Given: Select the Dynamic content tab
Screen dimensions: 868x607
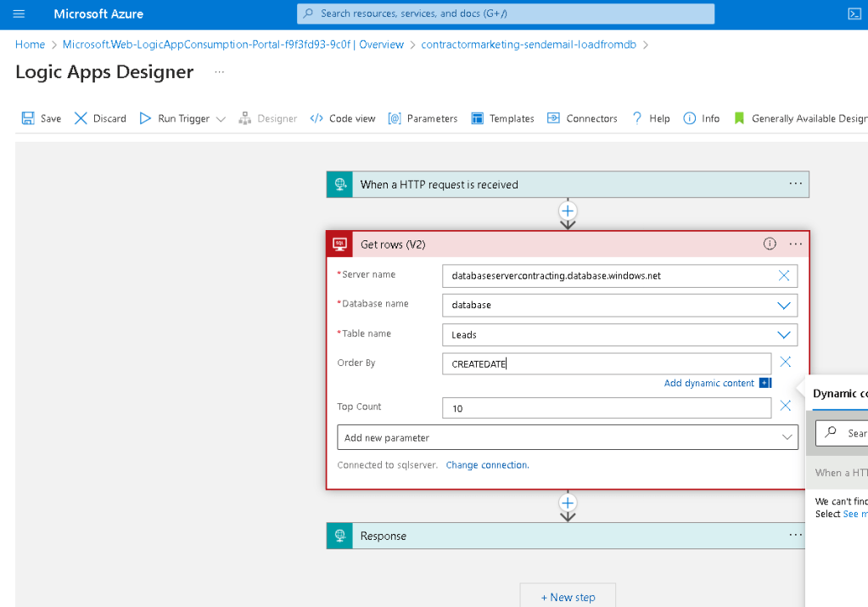Looking at the screenshot, I should pos(840,394).
